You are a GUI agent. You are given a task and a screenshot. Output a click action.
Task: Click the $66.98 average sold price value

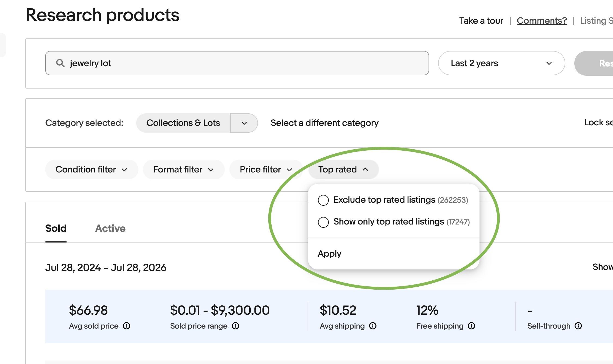pyautogui.click(x=88, y=310)
